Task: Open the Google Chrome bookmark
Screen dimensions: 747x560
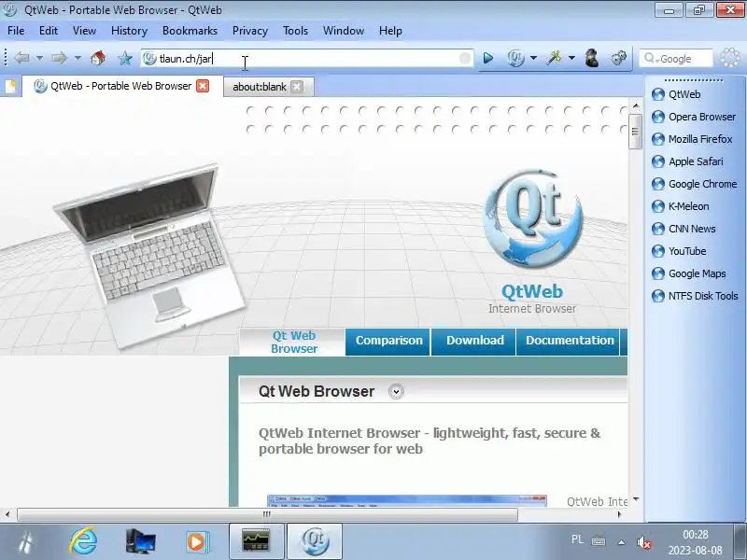Action: coord(694,184)
